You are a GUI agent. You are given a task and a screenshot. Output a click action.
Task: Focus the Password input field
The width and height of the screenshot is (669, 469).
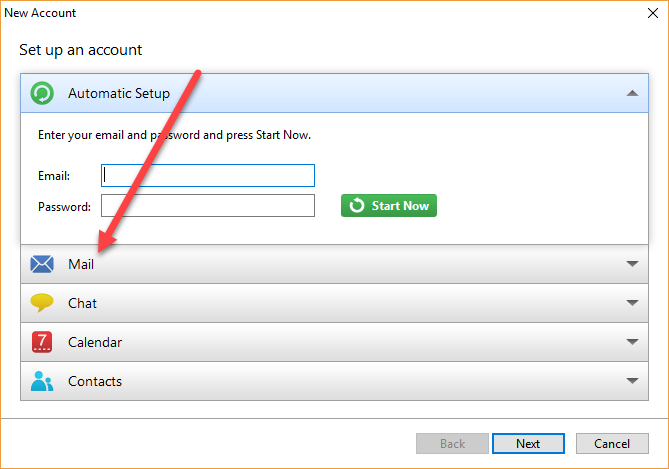click(208, 206)
